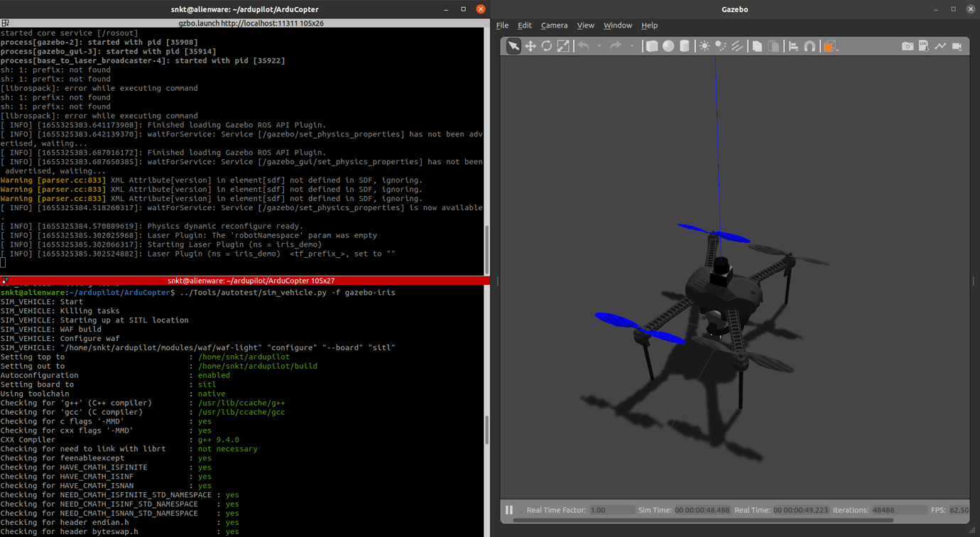Click the Real Time Factor field
980x537 pixels.
[611, 510]
